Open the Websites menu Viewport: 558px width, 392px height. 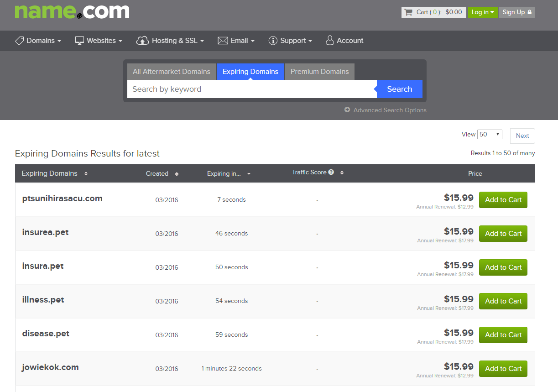point(99,41)
